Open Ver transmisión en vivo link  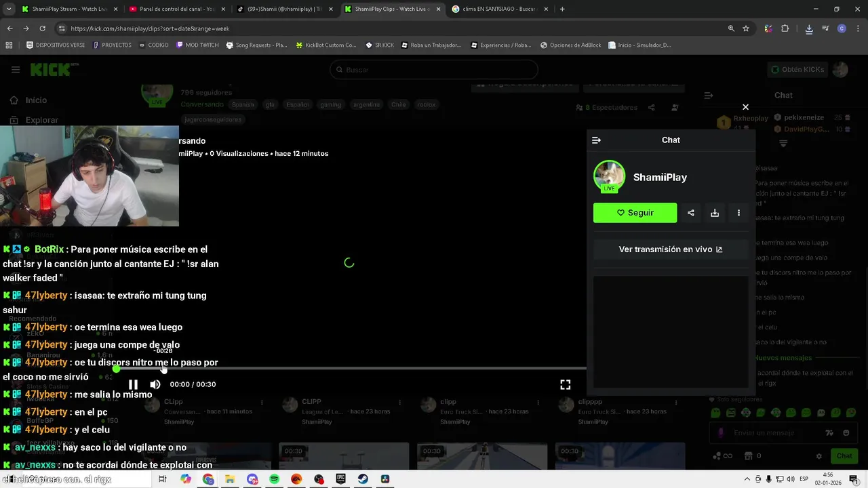671,249
